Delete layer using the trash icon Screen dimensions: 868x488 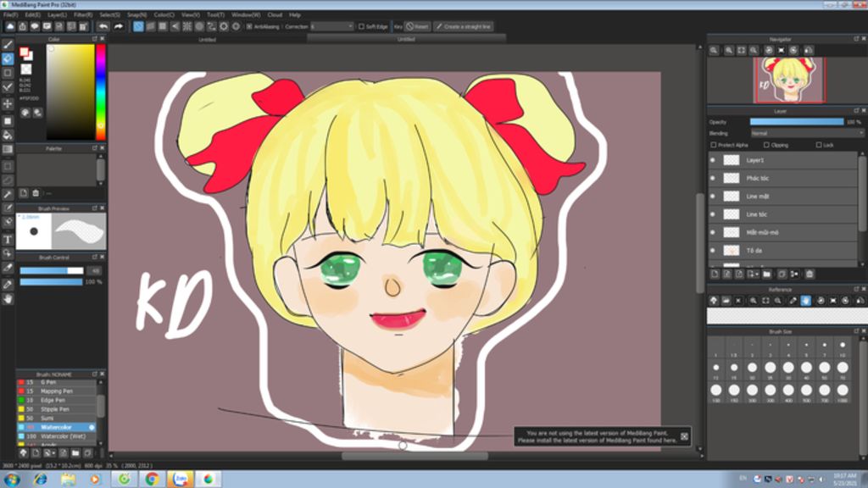[x=810, y=274]
